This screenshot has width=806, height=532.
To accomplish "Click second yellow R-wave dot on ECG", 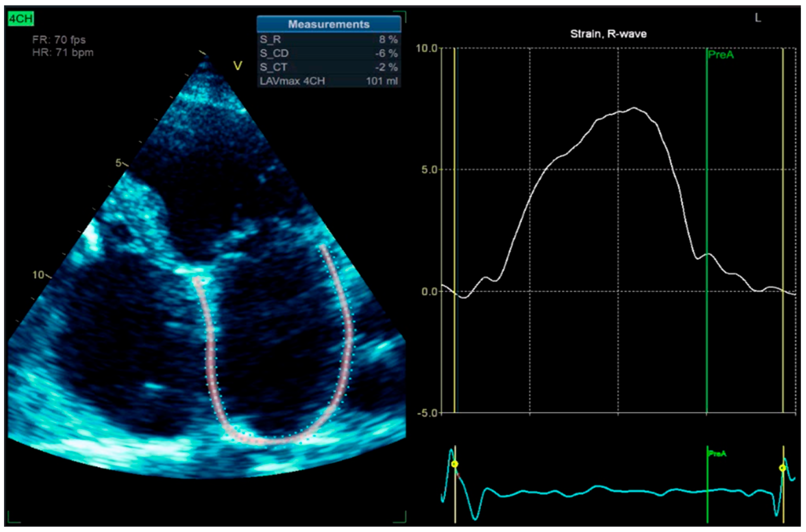I will [782, 468].
